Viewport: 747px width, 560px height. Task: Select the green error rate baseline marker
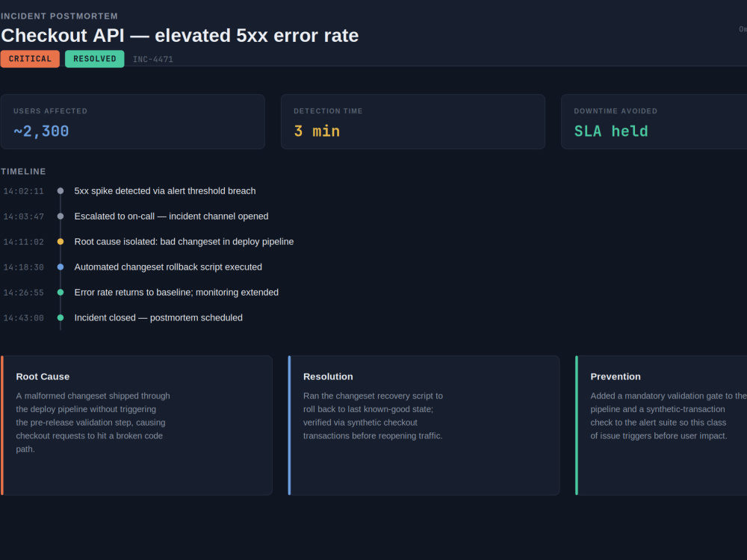[x=61, y=293]
